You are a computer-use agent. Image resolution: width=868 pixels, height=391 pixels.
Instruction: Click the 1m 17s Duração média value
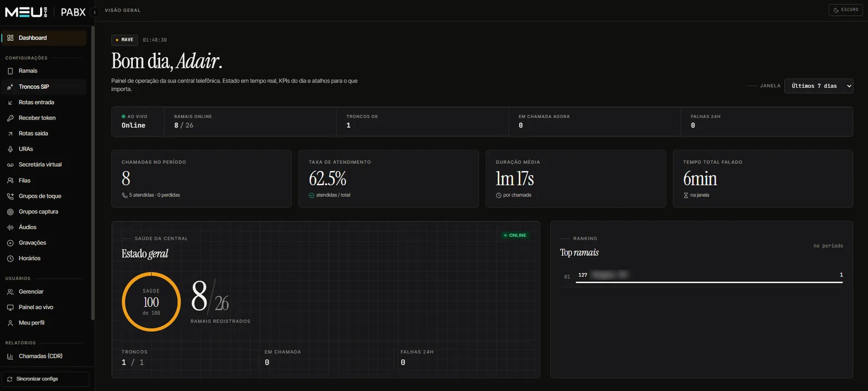(515, 178)
